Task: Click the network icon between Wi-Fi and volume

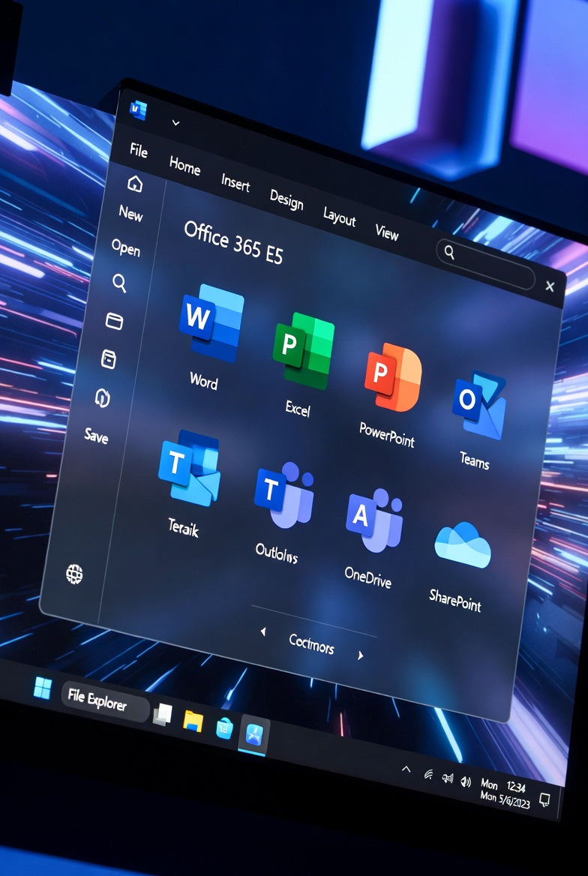Action: click(447, 778)
